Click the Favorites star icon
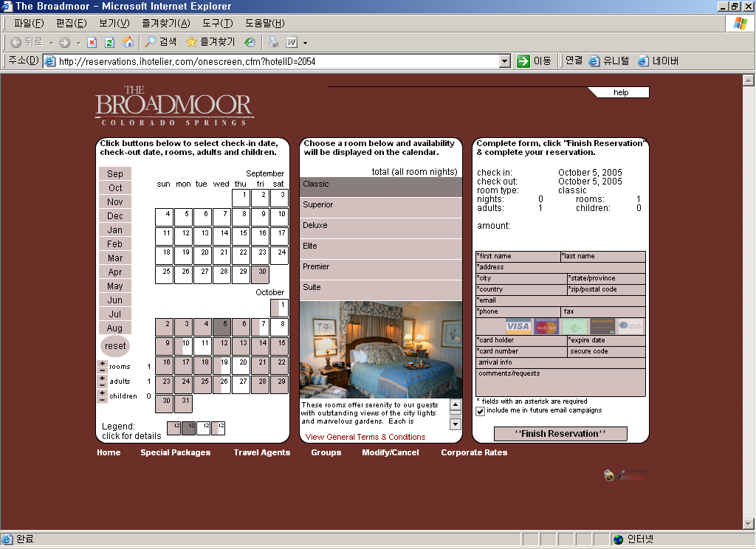 [x=191, y=42]
